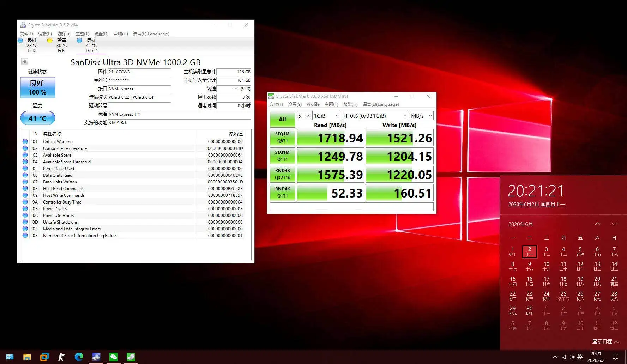The width and height of the screenshot is (627, 364).
Task: Open WeChat from the taskbar
Action: (113, 357)
